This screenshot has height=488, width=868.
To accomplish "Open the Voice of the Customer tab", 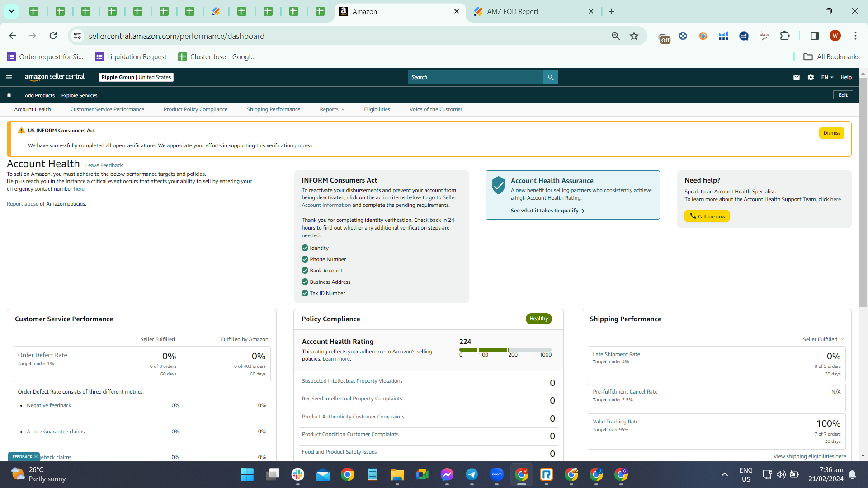I will [x=436, y=109].
